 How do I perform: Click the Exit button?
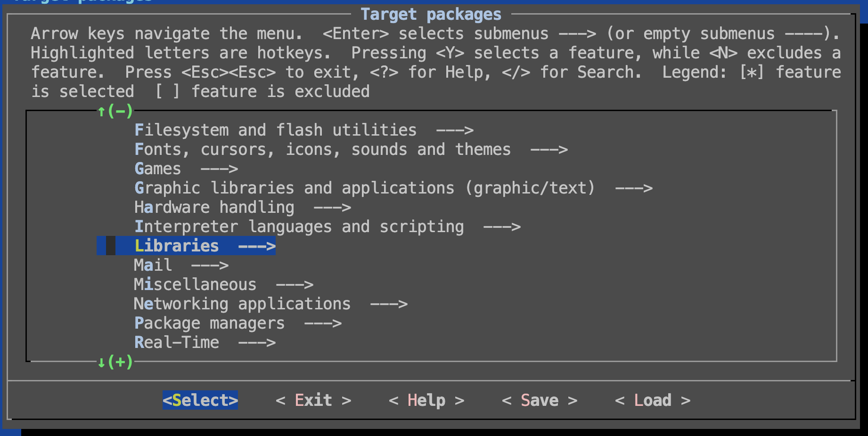(x=313, y=400)
